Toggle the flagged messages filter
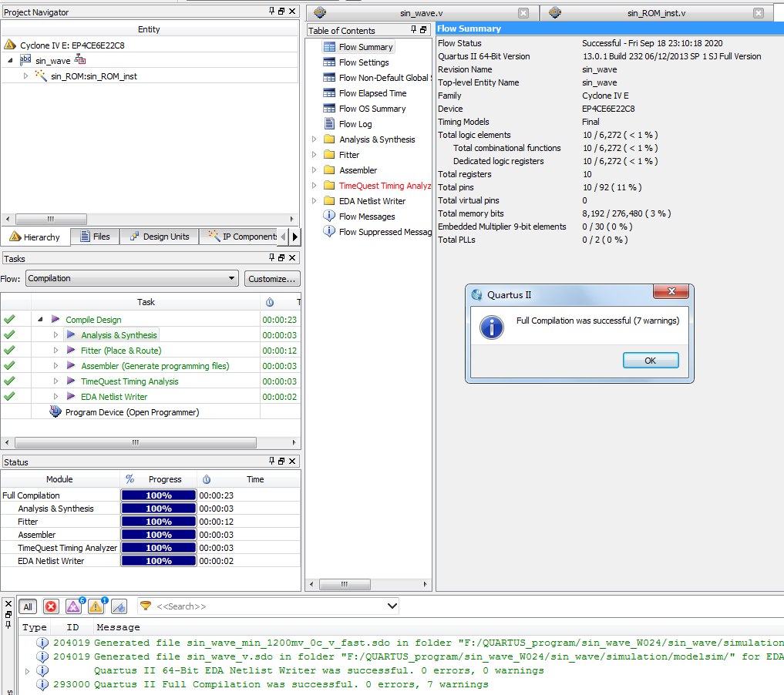Viewport: 784px width, 695px height. pos(119,606)
